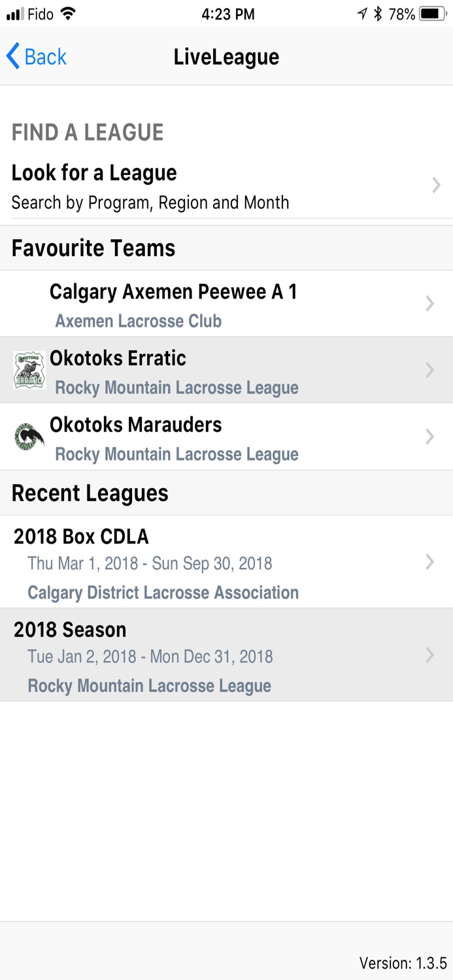This screenshot has height=980, width=453.
Task: Go Back to the previous screen
Action: (x=36, y=57)
